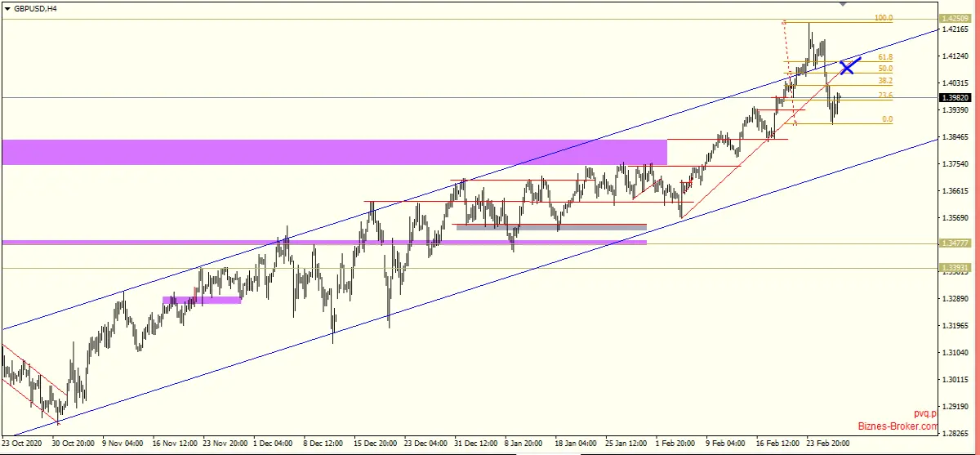
Task: Click the 9 Nov 04:00 time label
Action: click(122, 443)
